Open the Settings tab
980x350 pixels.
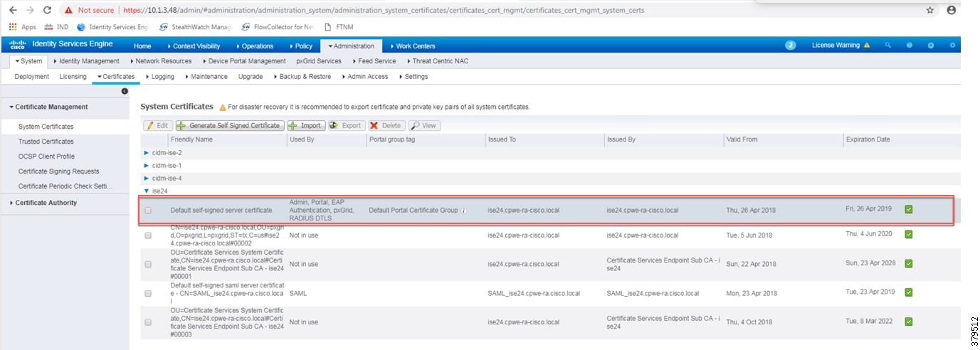(413, 77)
